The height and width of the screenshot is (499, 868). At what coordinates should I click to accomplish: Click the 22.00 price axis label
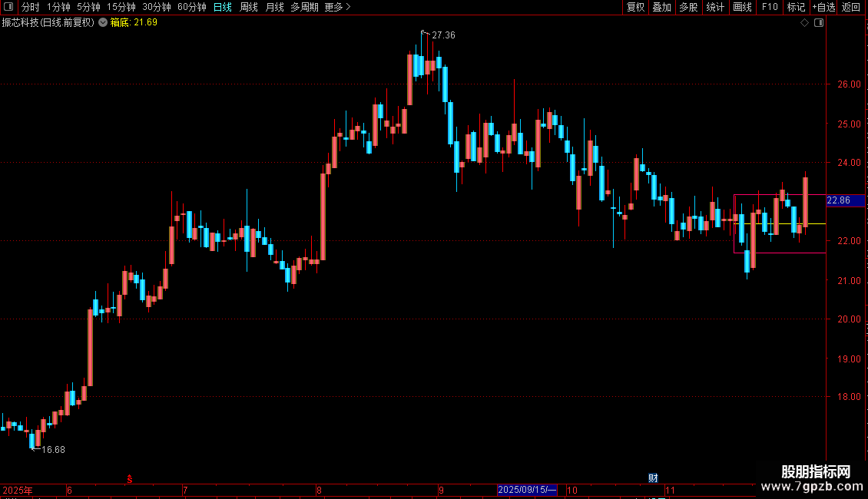tap(849, 240)
